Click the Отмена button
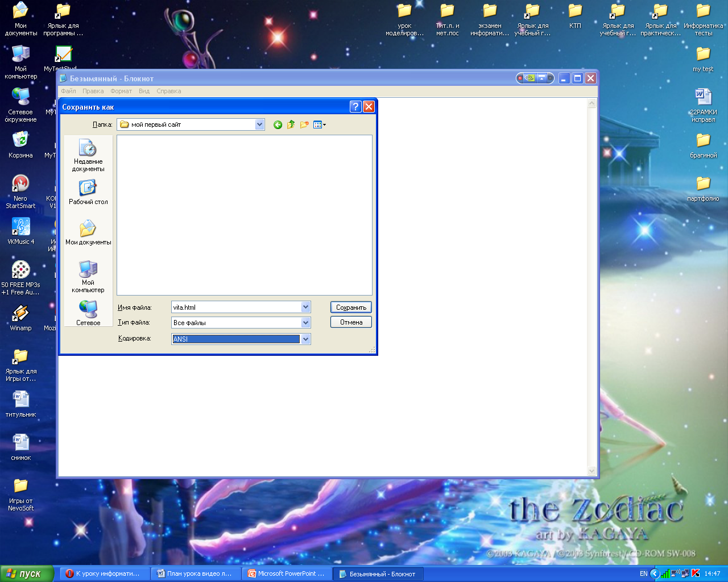This screenshot has width=728, height=582. point(351,322)
